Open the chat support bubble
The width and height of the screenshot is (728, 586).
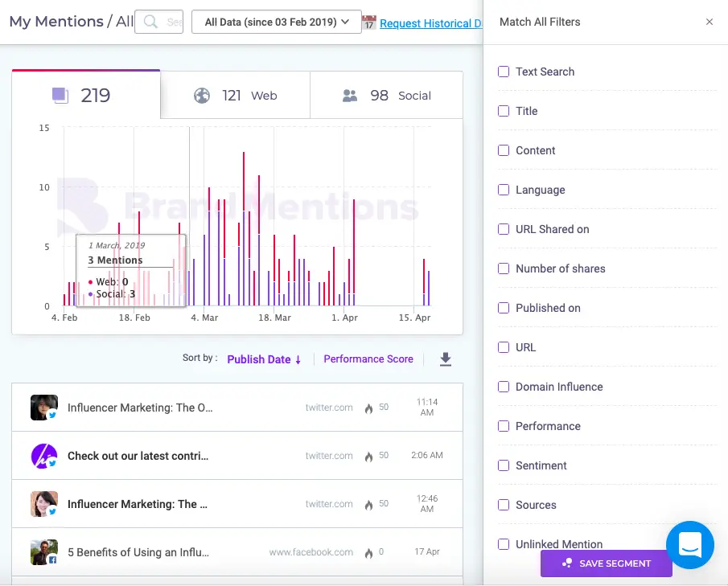690,545
